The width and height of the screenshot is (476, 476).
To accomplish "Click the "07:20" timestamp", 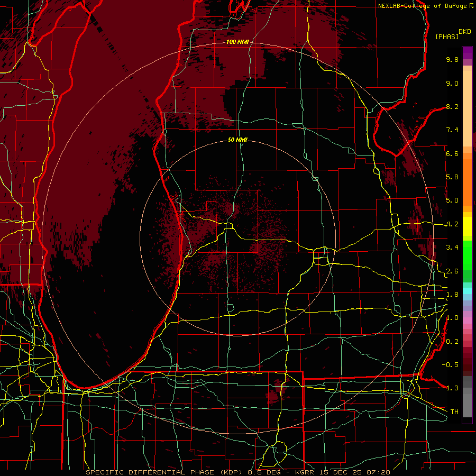I will click(x=378, y=472).
